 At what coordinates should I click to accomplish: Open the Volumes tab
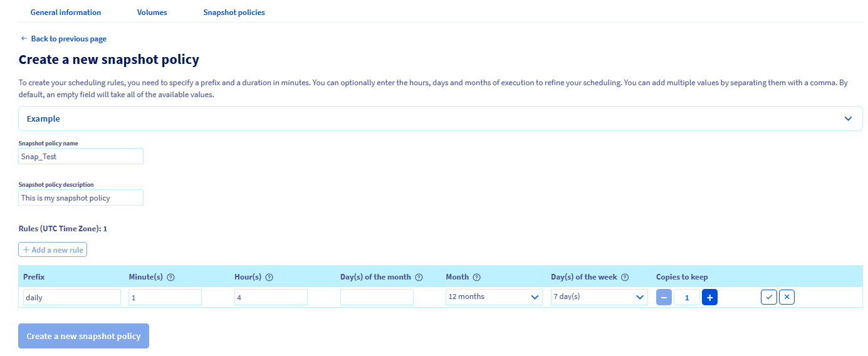(152, 13)
